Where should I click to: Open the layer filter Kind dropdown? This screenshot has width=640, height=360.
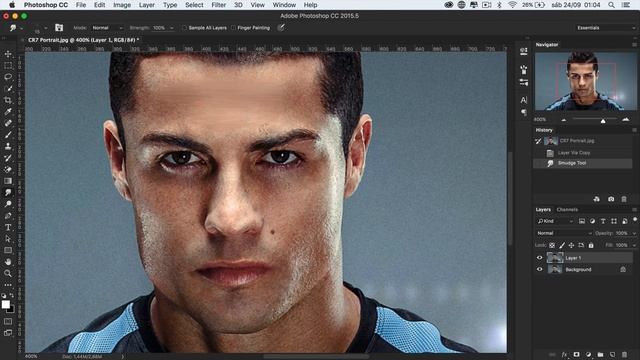pos(556,221)
